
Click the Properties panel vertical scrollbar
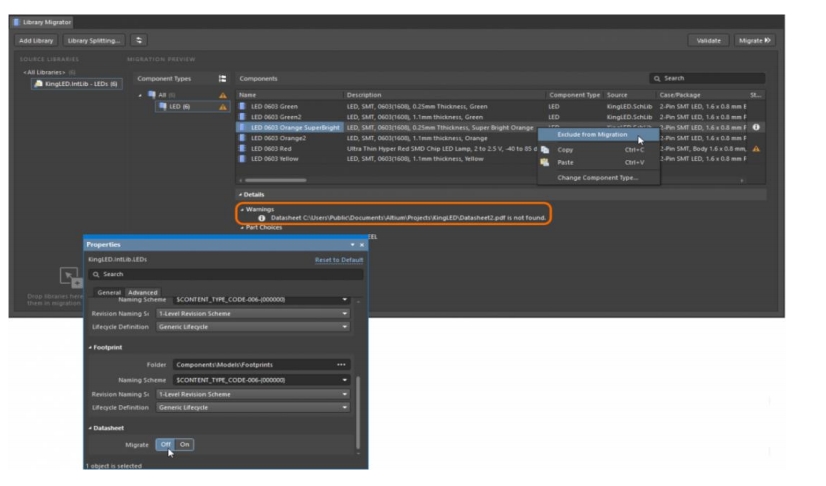pos(358,412)
